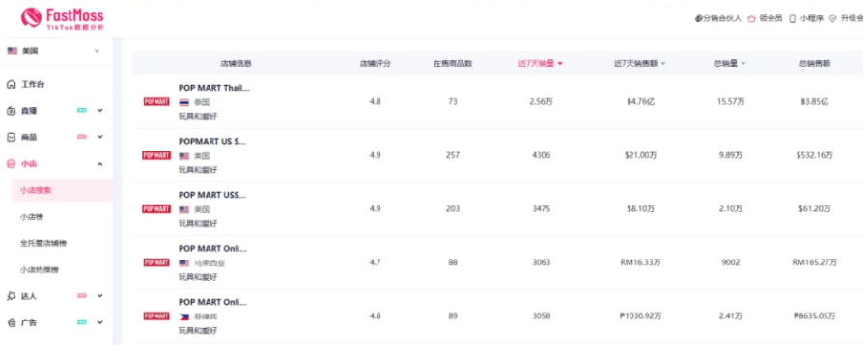
Task: Click the RM16.33万 revenue value
Action: (640, 262)
